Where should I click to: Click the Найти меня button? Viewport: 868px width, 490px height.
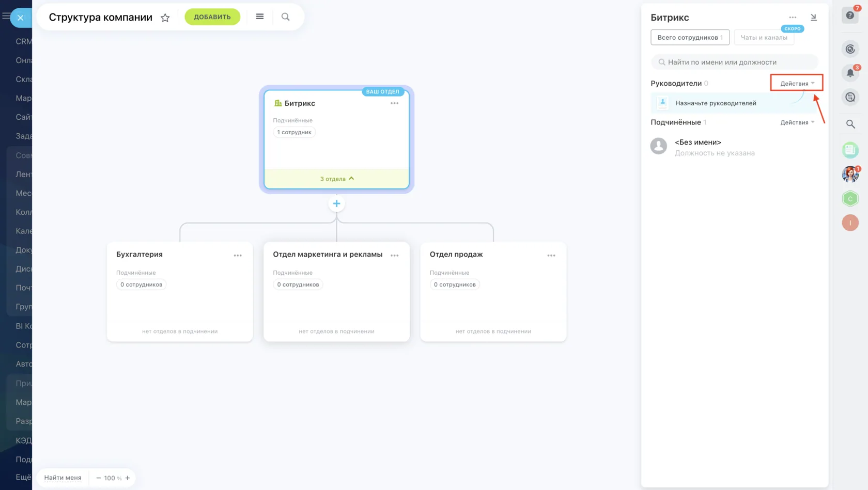[63, 478]
